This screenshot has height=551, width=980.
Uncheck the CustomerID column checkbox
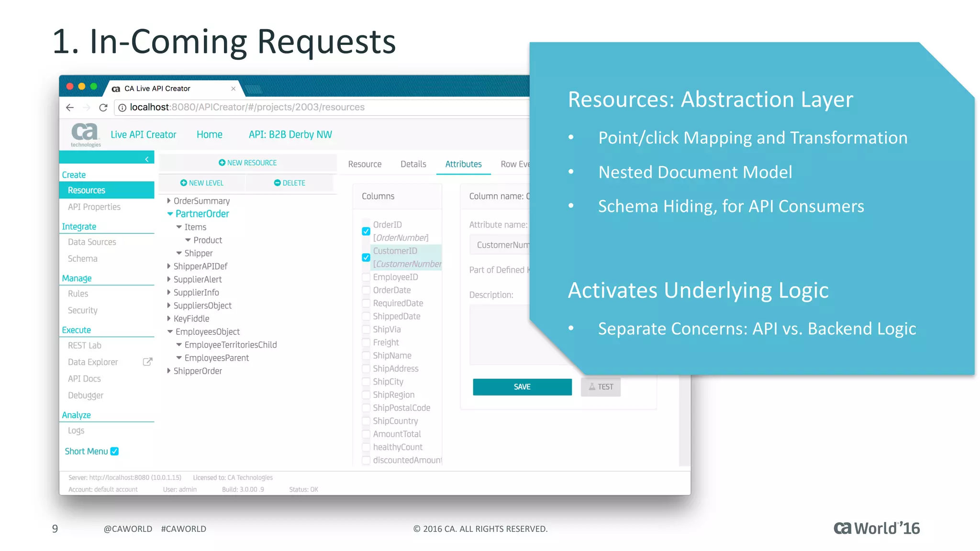click(x=366, y=257)
